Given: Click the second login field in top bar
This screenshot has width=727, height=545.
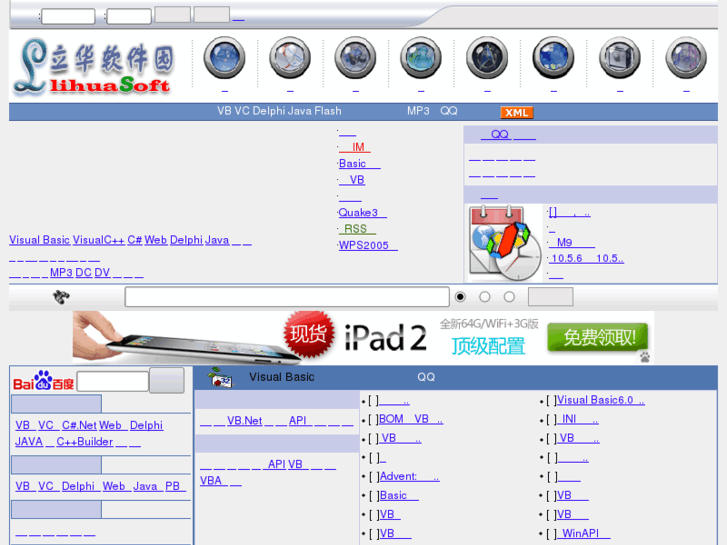Looking at the screenshot, I should point(129,16).
